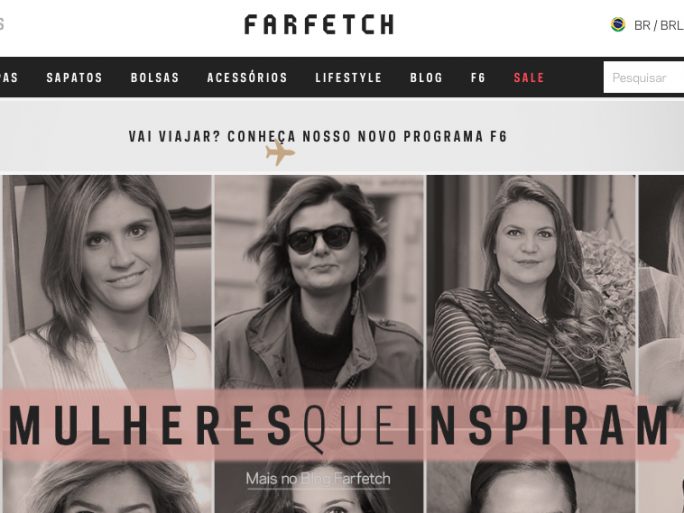Click the Pesquisar search field

pos(644,77)
